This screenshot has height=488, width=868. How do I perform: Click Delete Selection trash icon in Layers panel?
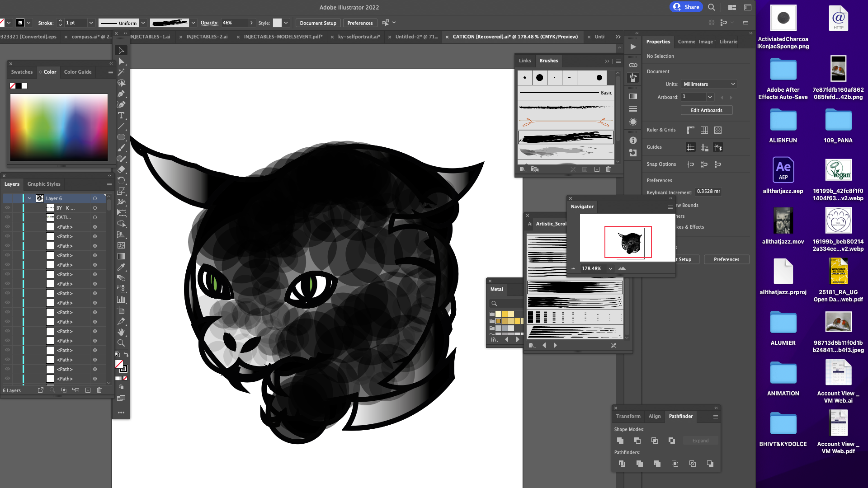pos(99,390)
